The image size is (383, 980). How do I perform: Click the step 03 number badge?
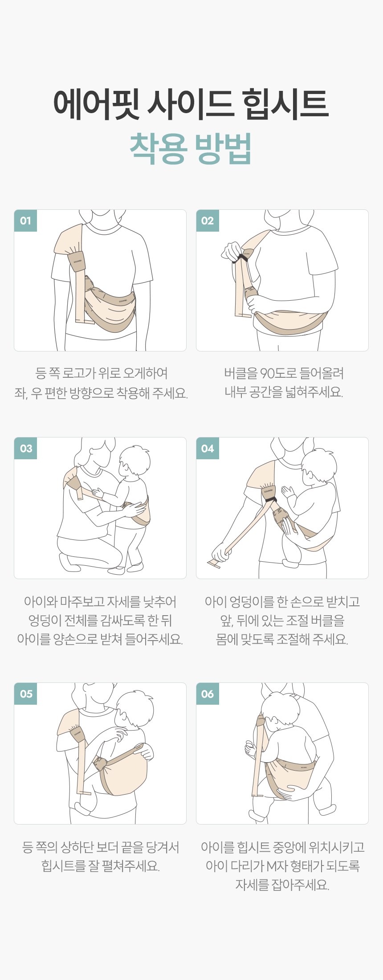pos(25,448)
